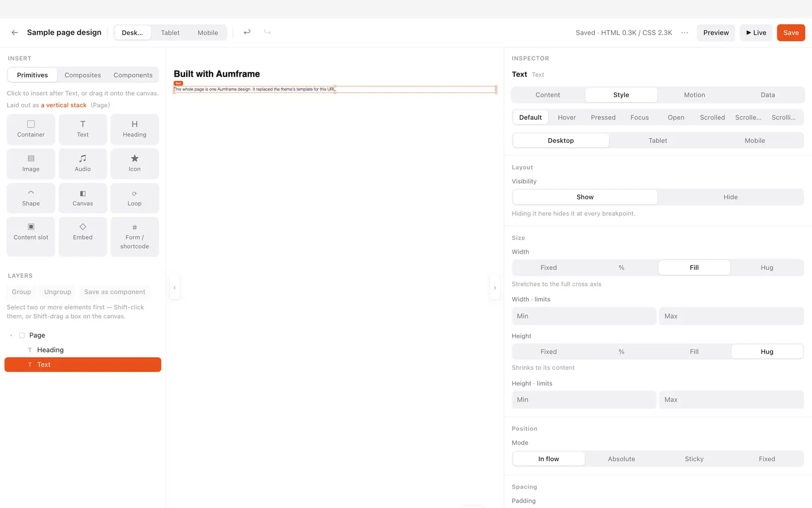Switch to the Composites tab
812x508 pixels.
coord(83,75)
